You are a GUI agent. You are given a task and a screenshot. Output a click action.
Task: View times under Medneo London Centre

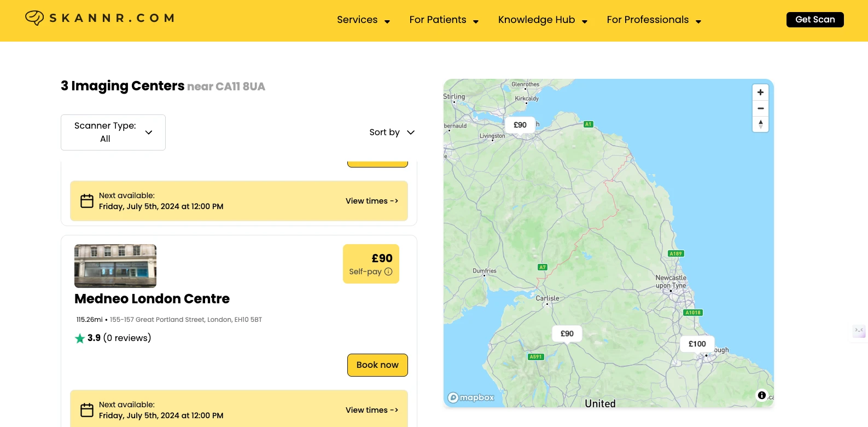tap(372, 410)
